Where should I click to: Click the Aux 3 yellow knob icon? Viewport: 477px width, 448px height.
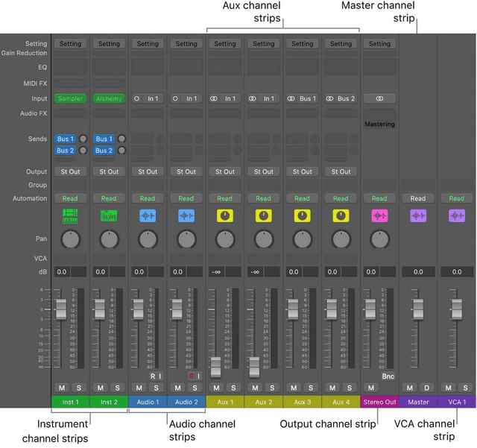302,215
